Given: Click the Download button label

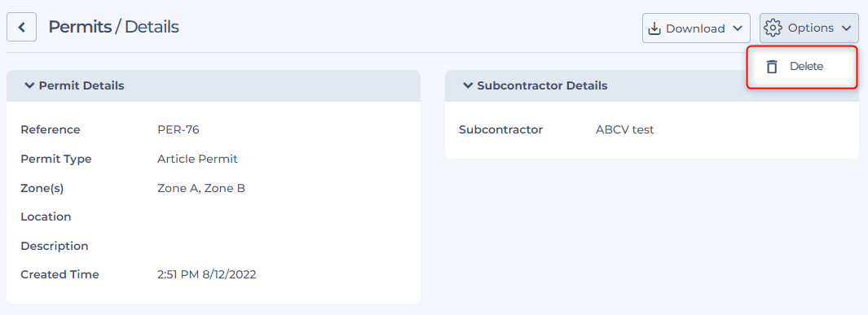Looking at the screenshot, I should click(695, 28).
